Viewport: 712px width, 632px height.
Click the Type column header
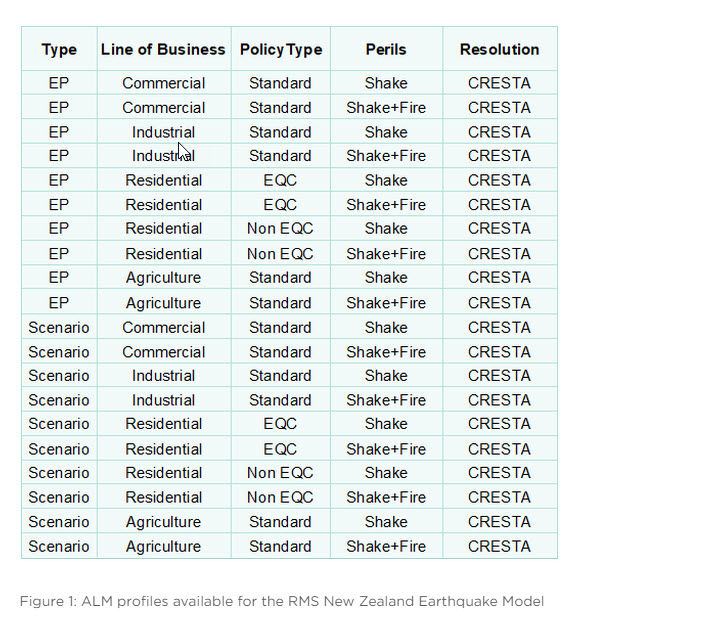pyautogui.click(x=59, y=49)
